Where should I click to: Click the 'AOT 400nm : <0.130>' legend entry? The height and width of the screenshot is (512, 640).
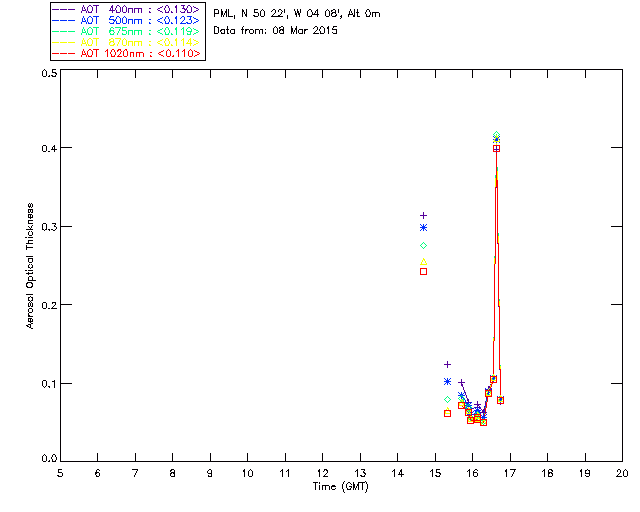(x=126, y=9)
